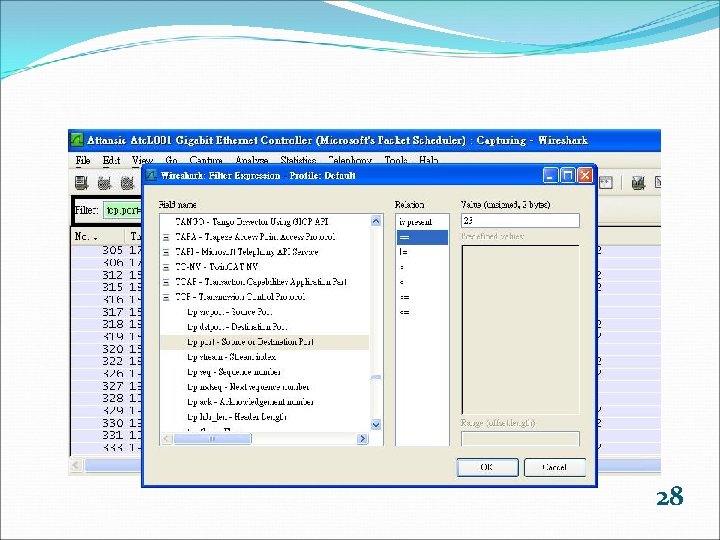This screenshot has height=540, width=720.
Task: Maximize the Filter Expression dialog
Action: pyautogui.click(x=568, y=175)
